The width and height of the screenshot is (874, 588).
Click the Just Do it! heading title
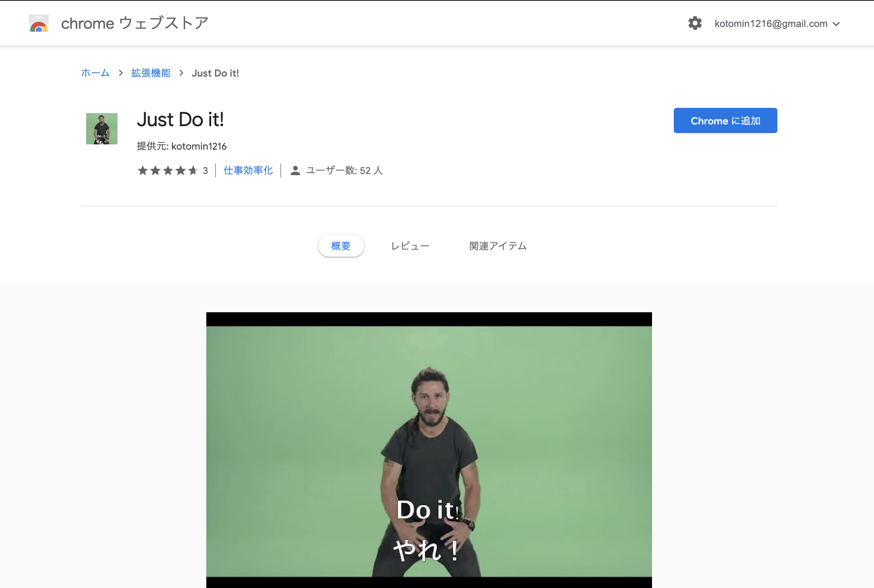pos(180,120)
